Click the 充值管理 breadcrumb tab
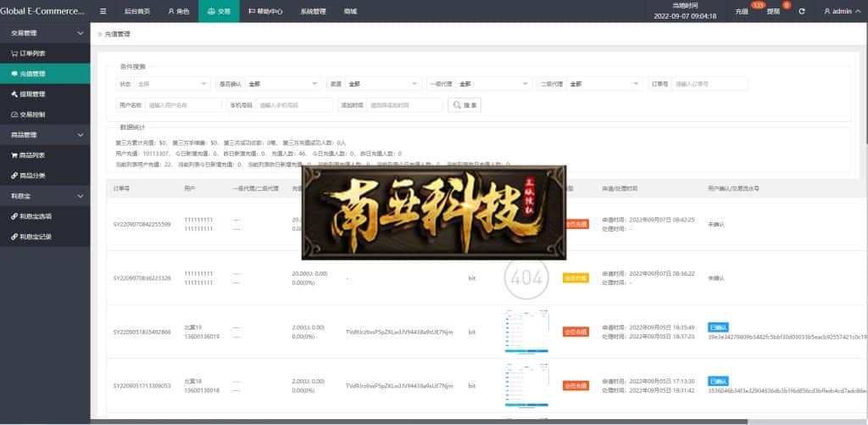The height and width of the screenshot is (425, 868). (x=117, y=34)
